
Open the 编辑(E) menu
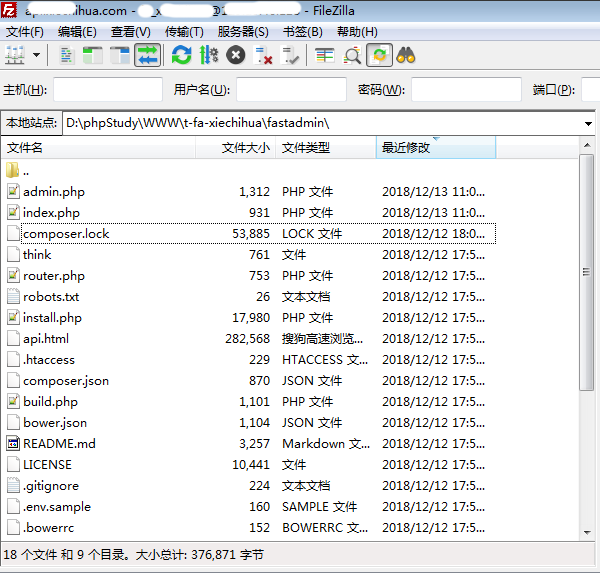pyautogui.click(x=77, y=32)
